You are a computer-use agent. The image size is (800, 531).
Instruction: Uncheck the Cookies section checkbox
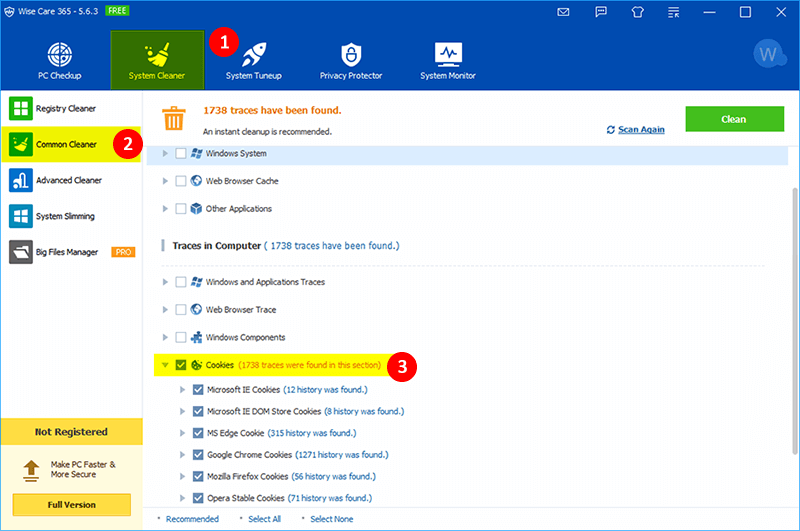coord(181,365)
